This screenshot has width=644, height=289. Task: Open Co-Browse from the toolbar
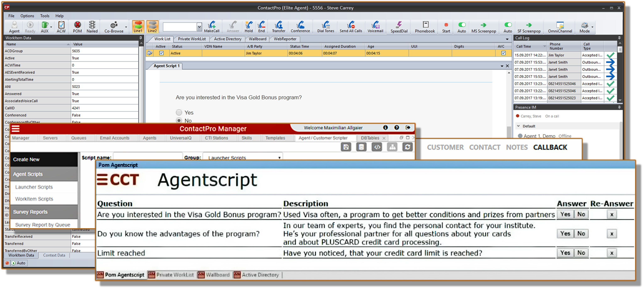tap(114, 27)
